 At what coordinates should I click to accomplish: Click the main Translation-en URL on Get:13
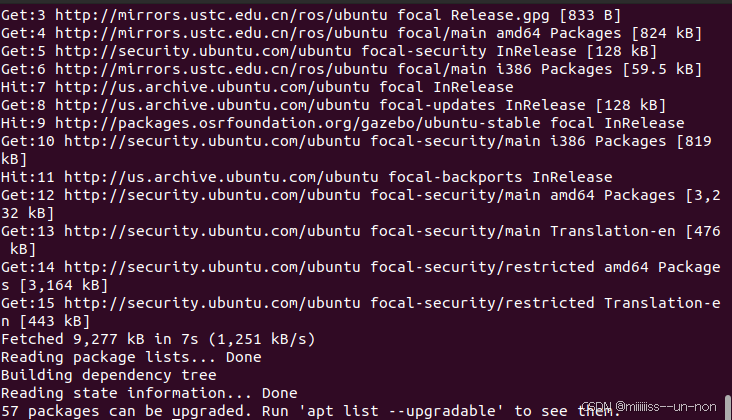[212, 231]
